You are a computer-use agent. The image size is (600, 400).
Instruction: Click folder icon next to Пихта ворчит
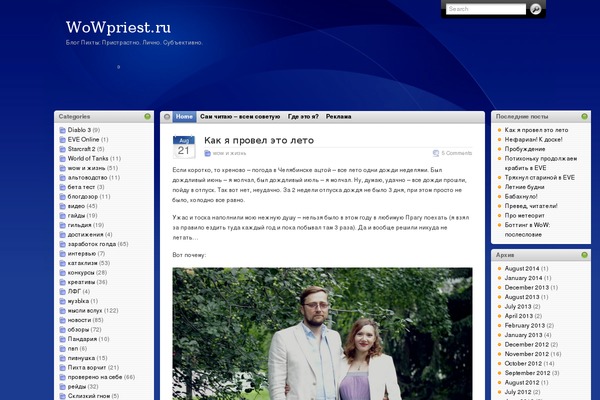[x=63, y=368]
